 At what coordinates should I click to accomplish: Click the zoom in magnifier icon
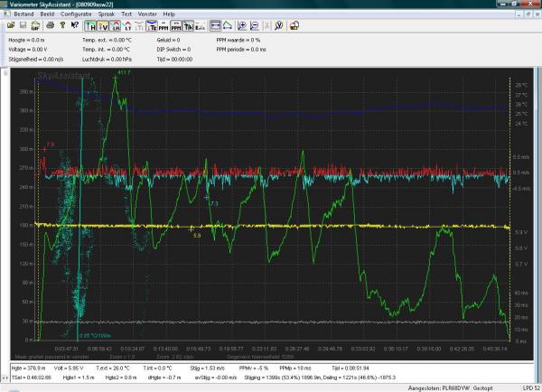point(242,26)
